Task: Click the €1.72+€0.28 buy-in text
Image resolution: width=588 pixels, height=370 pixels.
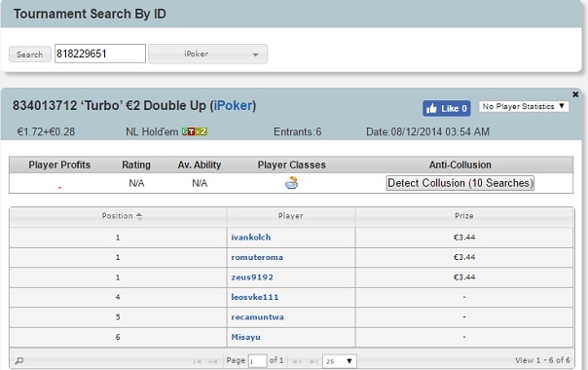Action: coord(46,131)
